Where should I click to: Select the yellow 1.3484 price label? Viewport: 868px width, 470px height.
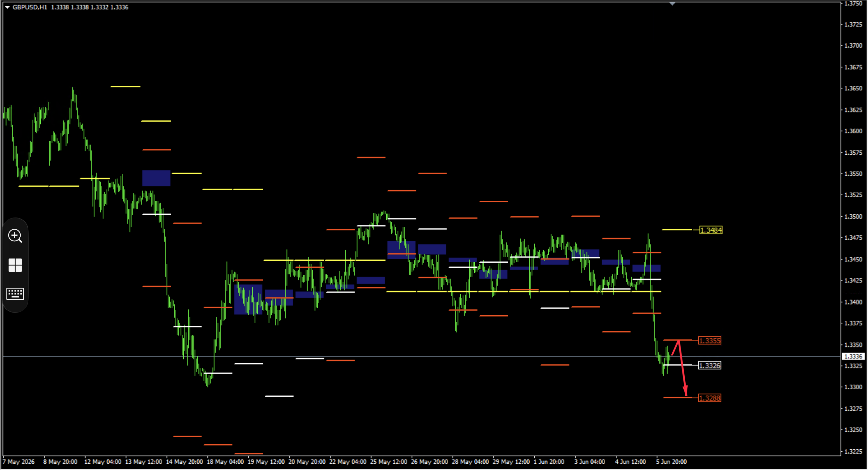point(711,230)
